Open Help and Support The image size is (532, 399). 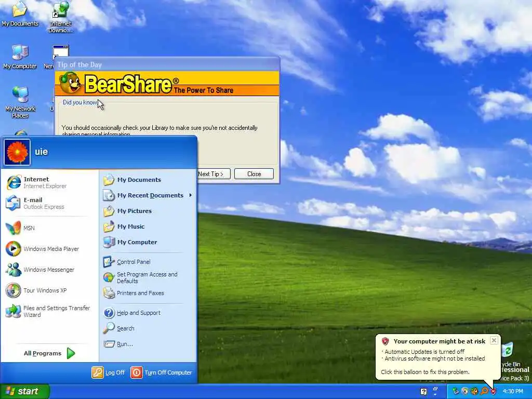coord(148,313)
